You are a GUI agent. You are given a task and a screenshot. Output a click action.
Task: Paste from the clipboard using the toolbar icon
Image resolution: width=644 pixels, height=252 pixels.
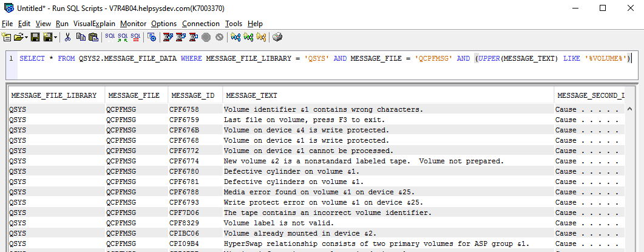93,37
